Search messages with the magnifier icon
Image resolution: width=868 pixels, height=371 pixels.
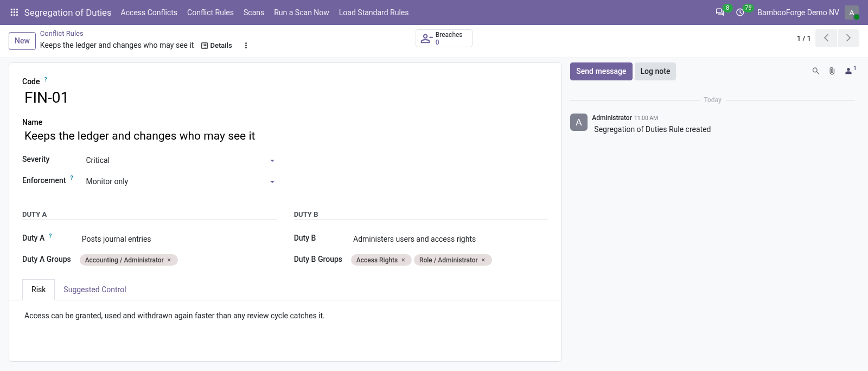coord(815,71)
